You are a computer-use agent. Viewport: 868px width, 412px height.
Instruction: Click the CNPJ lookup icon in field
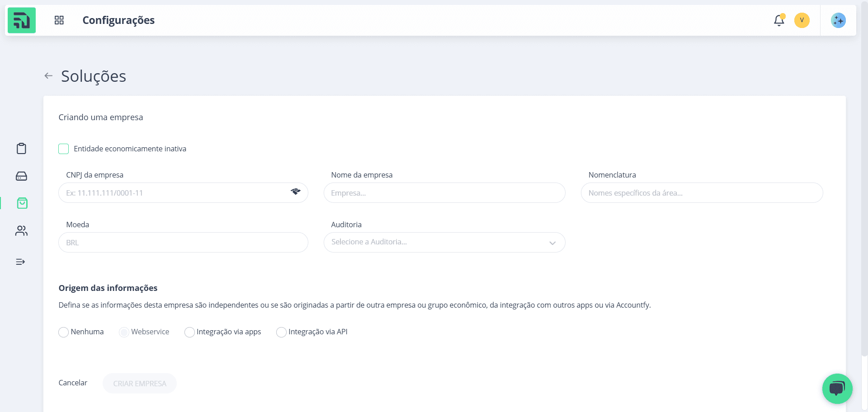pyautogui.click(x=296, y=192)
